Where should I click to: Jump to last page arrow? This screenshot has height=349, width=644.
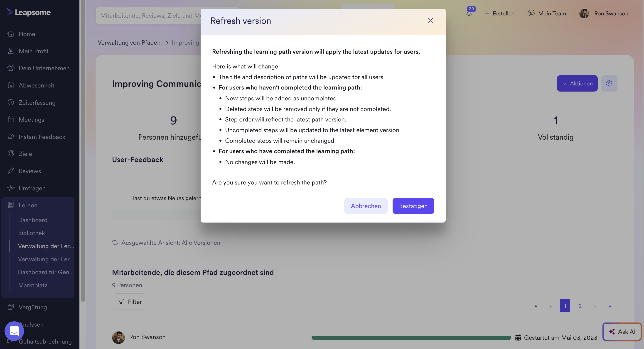point(610,306)
